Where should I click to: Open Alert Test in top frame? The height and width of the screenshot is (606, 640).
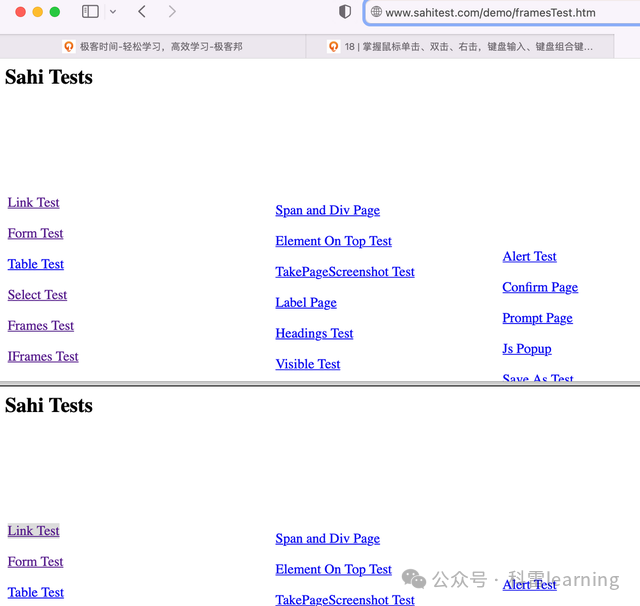529,256
